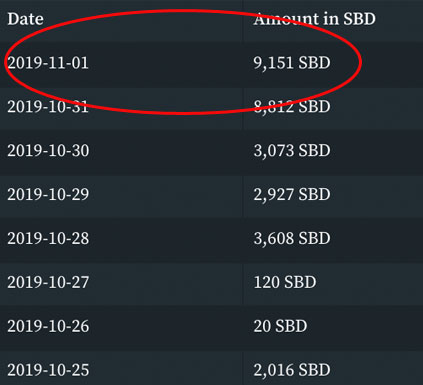Click the 120 SBD amount
The height and width of the screenshot is (385, 423).
[x=285, y=283]
